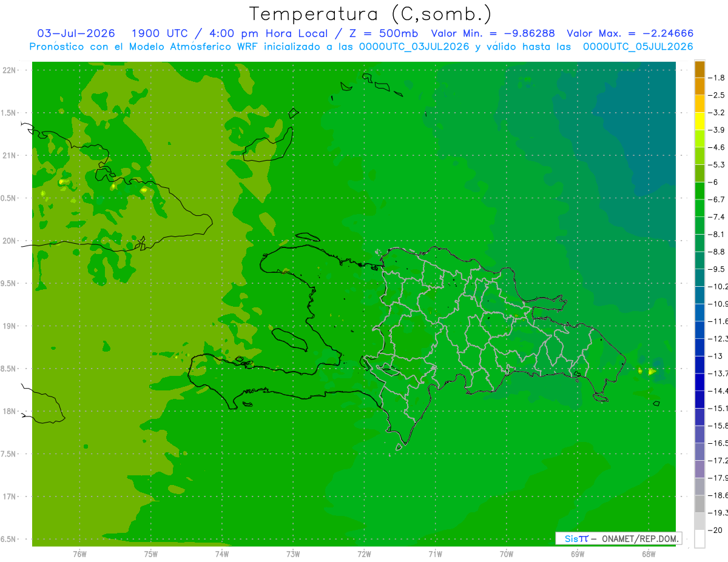Click the '69W' longitude axis label

pos(578,554)
